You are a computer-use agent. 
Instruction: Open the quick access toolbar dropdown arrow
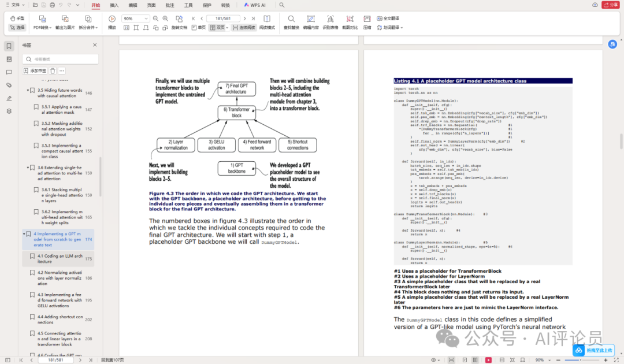click(x=77, y=5)
